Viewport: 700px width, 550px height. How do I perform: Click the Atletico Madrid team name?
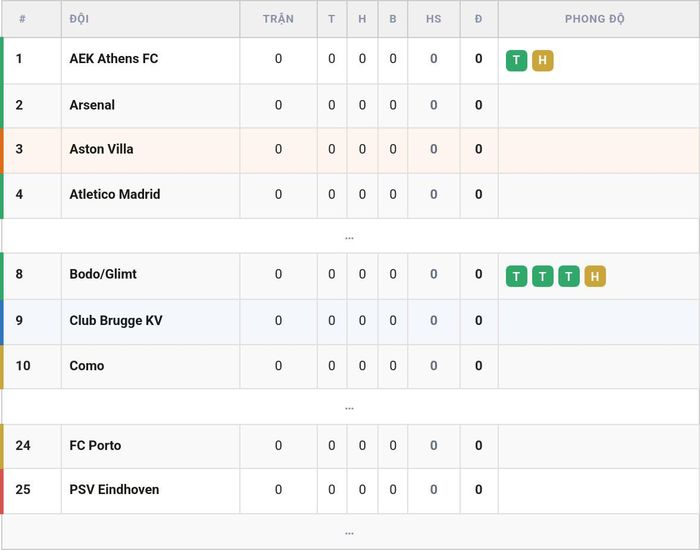[115, 194]
